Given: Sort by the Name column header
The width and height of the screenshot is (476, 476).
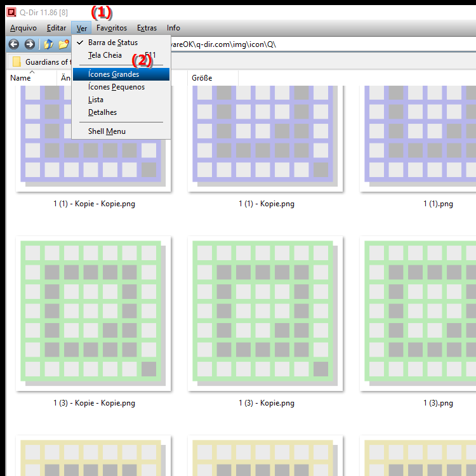Looking at the screenshot, I should coord(21,78).
